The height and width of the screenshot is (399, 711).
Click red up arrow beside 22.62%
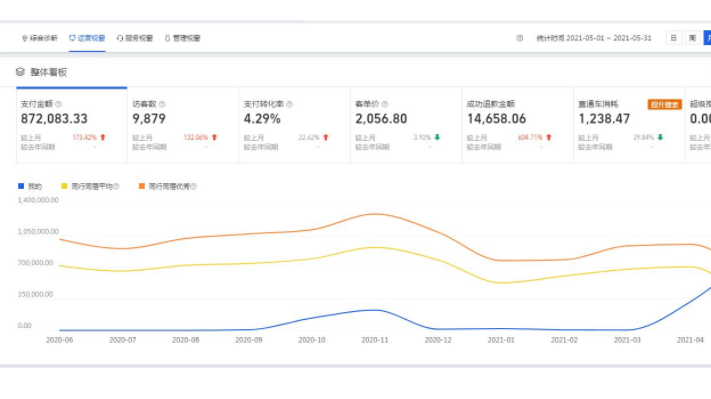click(326, 137)
